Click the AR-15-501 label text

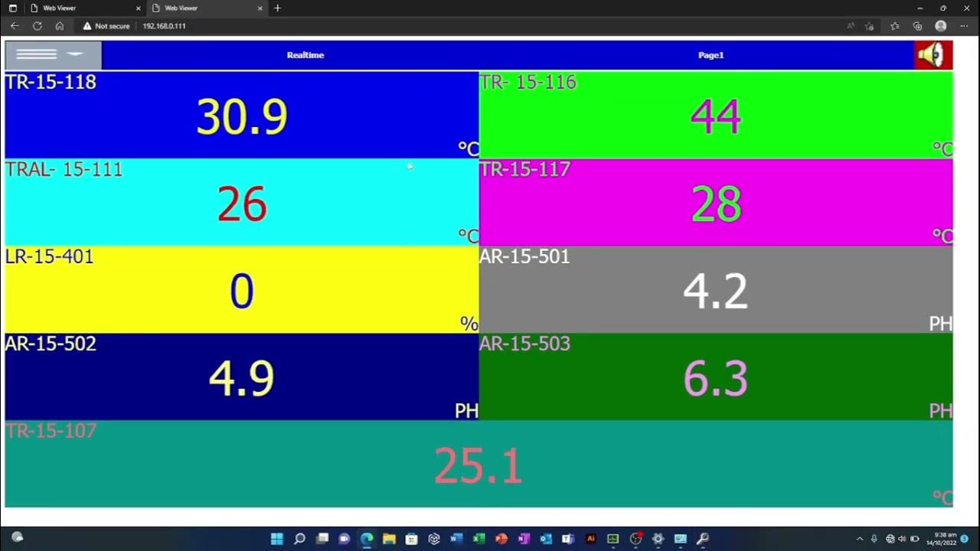point(524,256)
